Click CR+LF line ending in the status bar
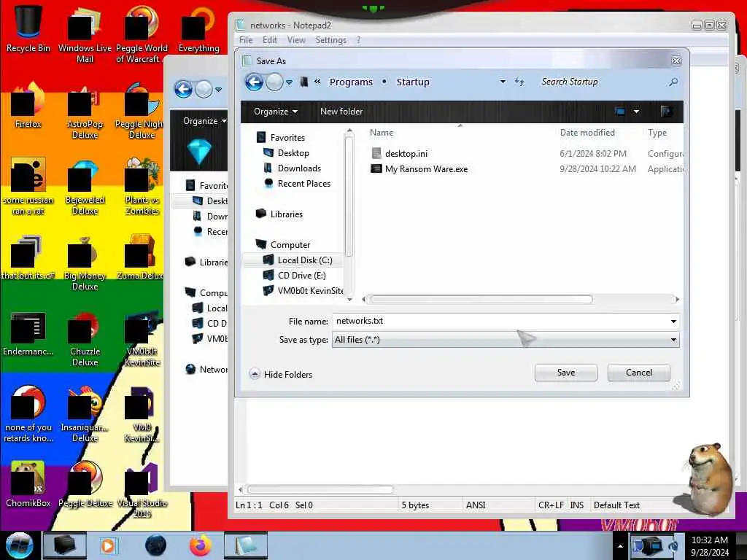The height and width of the screenshot is (560, 747). pos(551,505)
